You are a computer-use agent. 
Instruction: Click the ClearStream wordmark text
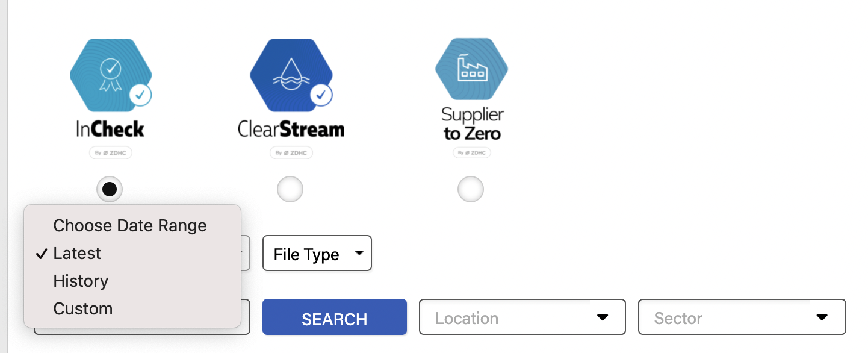tap(291, 129)
